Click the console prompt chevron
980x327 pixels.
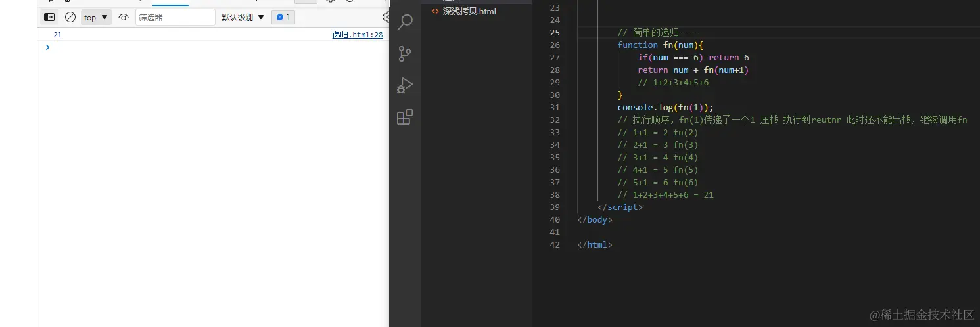[x=47, y=47]
